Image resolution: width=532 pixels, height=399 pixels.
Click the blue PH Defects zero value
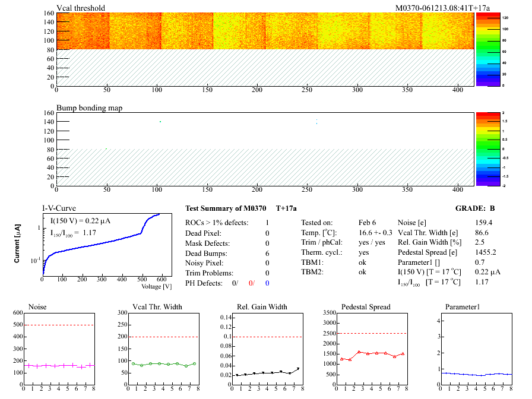268,283
